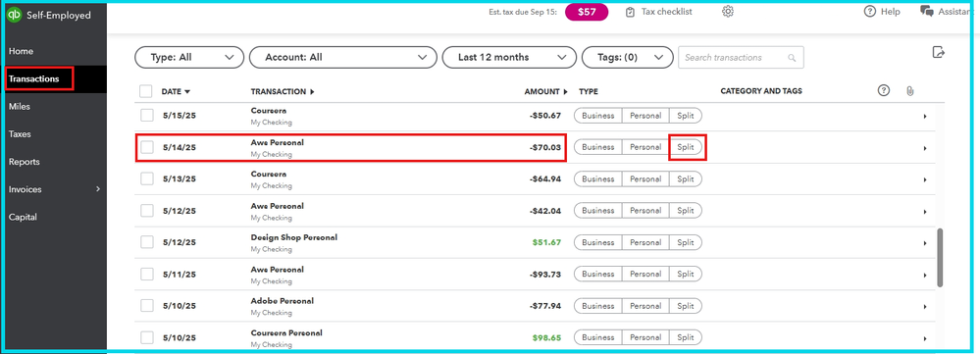
Task: Click the Adobe Personal transaction name
Action: coord(282,301)
